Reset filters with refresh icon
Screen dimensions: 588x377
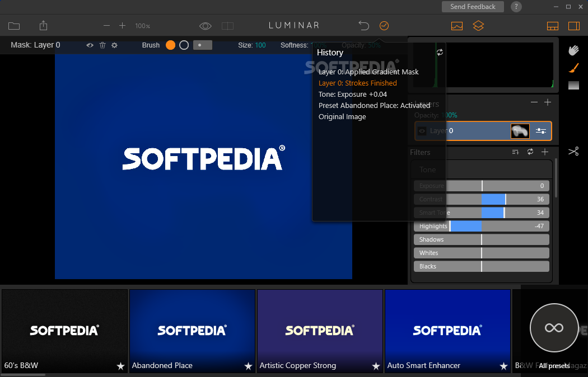[x=530, y=152]
